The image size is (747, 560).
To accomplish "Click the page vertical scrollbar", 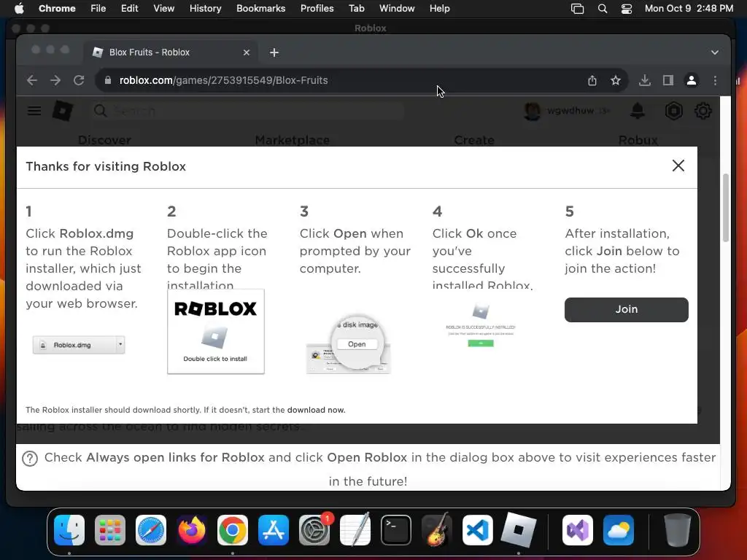I will tap(726, 208).
